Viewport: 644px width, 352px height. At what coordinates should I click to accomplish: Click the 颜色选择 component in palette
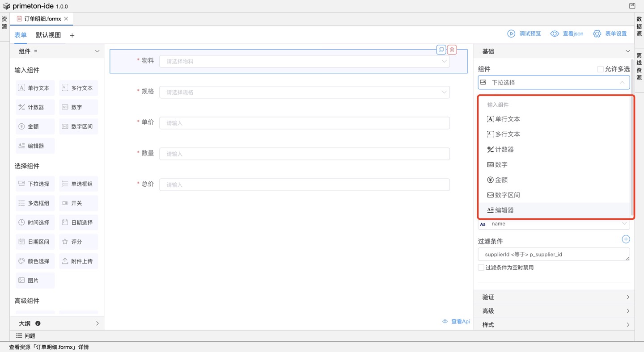pos(34,261)
